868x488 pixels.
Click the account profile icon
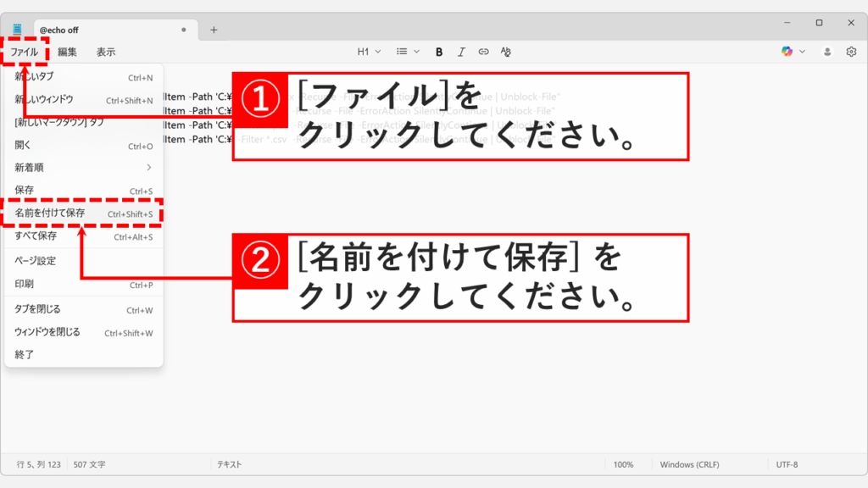[827, 52]
